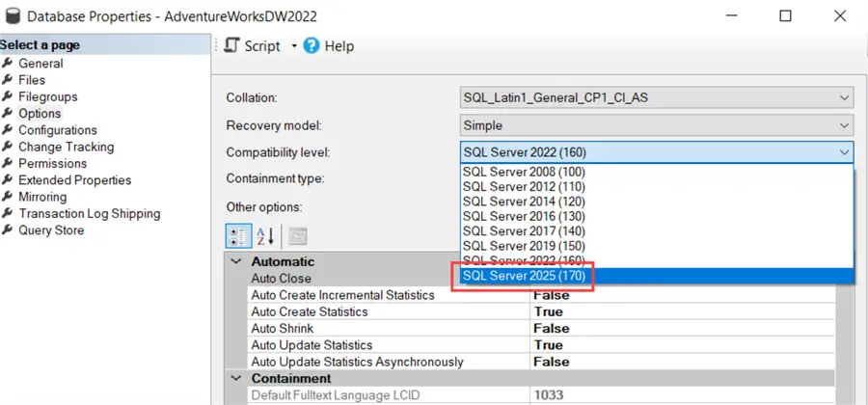
Task: Click the False value for Auto Shrink
Action: [552, 328]
